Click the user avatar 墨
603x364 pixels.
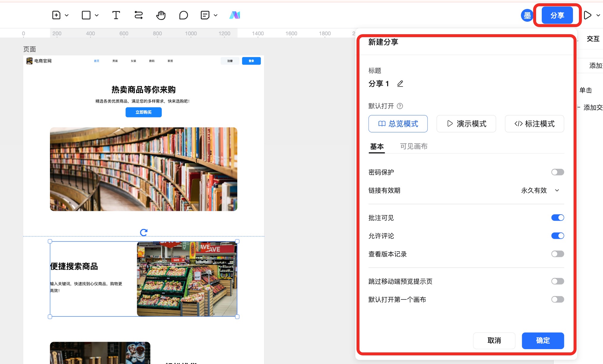tap(527, 15)
